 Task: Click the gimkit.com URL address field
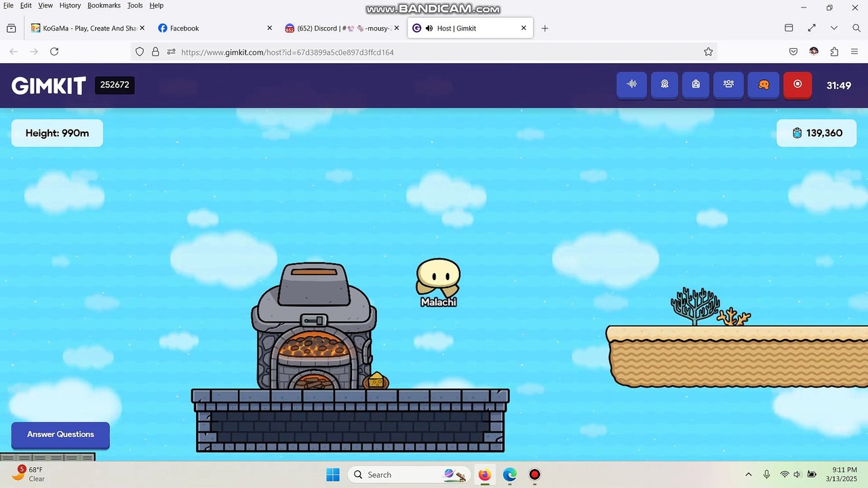(425, 52)
